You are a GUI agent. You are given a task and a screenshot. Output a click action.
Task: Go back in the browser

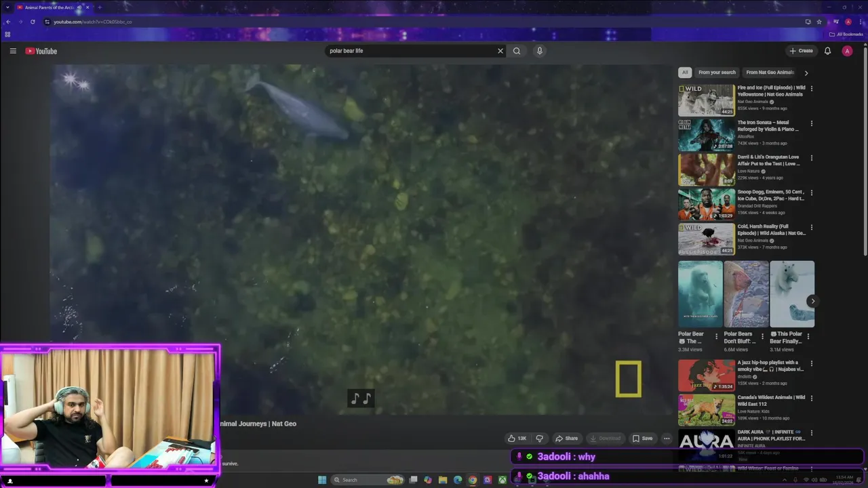[x=8, y=22]
